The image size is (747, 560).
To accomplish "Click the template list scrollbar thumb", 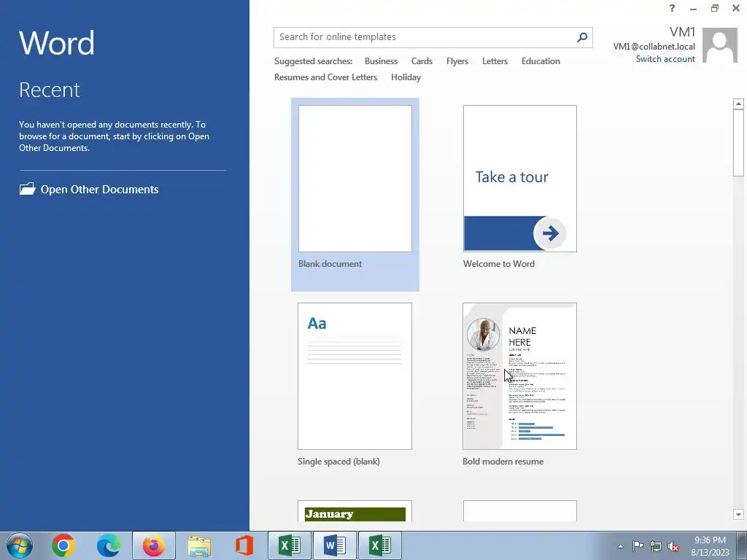I will pyautogui.click(x=738, y=143).
